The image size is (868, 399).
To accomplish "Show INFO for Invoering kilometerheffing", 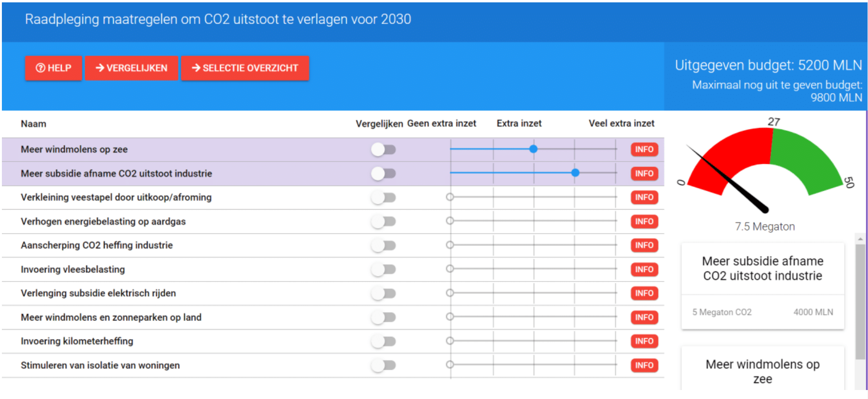I will pos(644,341).
